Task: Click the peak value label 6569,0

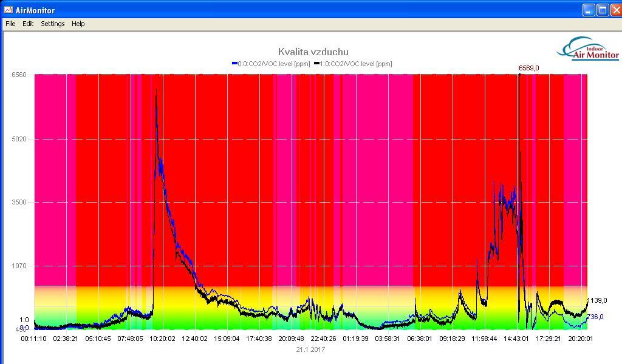Action: coord(528,68)
